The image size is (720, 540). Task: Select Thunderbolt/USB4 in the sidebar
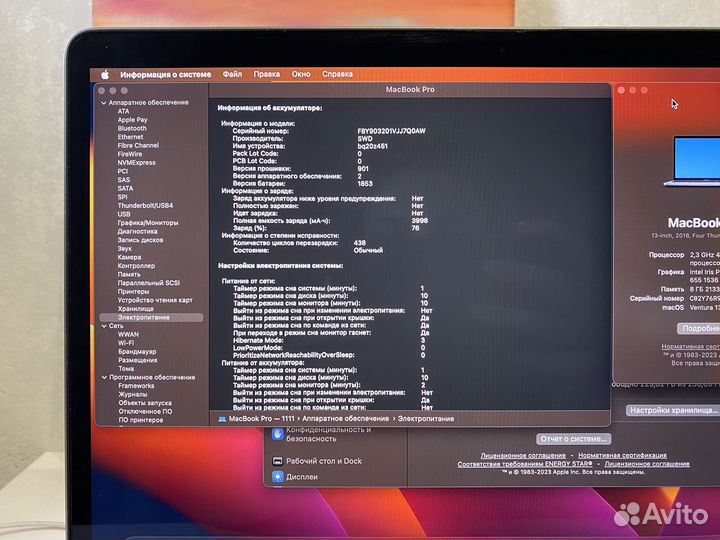145,206
